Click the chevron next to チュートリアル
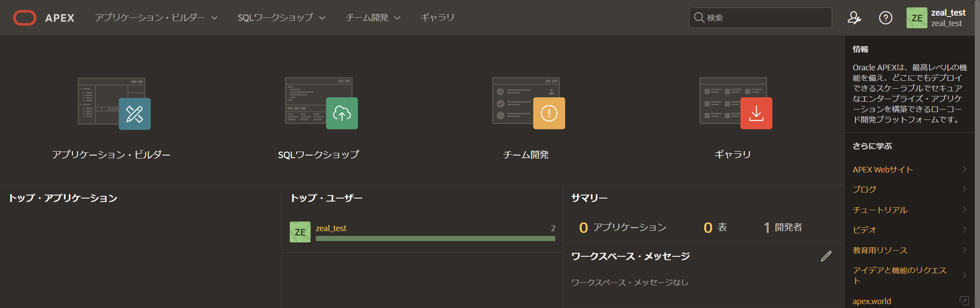 [964, 210]
